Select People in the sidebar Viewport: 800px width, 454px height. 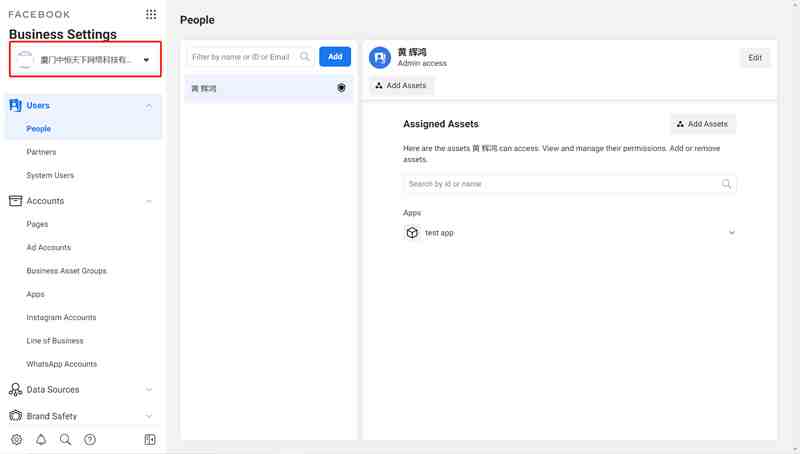click(39, 129)
